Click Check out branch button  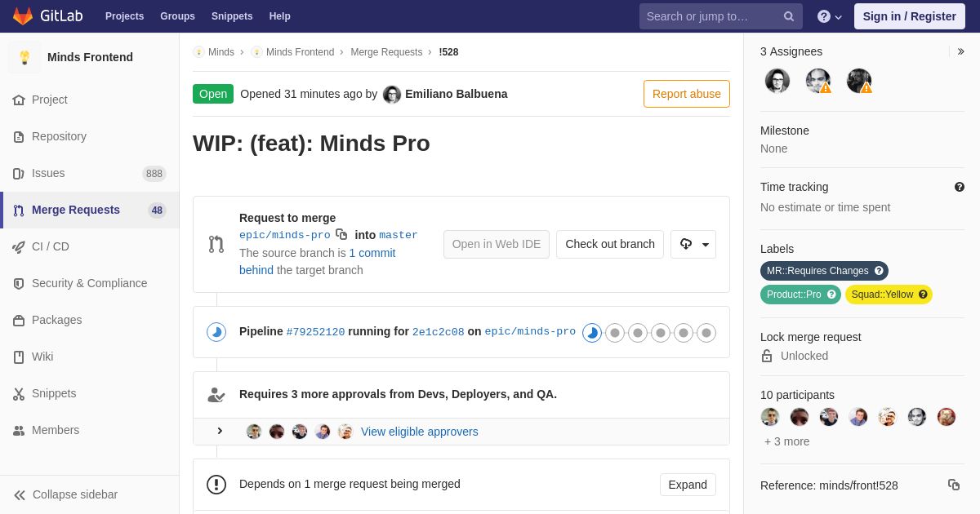pos(610,244)
